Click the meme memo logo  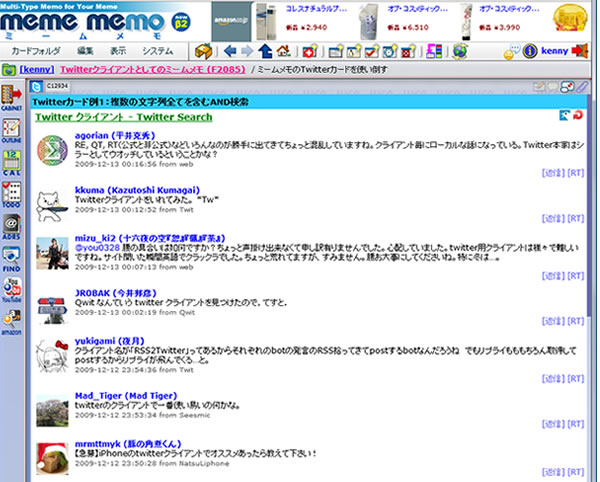[x=82, y=23]
